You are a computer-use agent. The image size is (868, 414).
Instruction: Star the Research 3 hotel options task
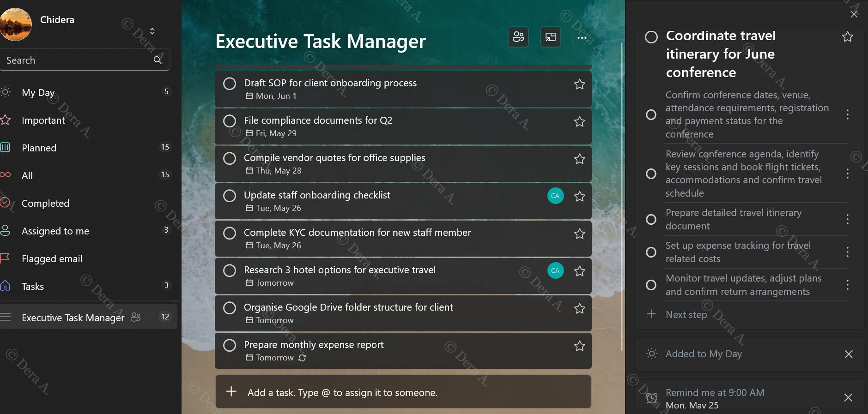(580, 271)
